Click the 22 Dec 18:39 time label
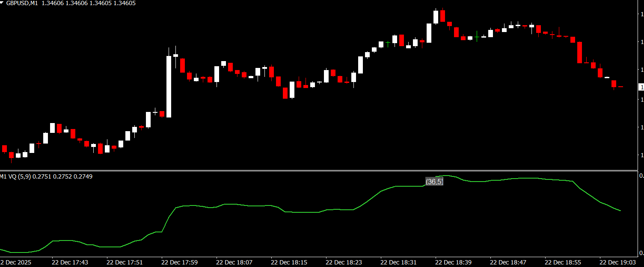 coord(453,262)
